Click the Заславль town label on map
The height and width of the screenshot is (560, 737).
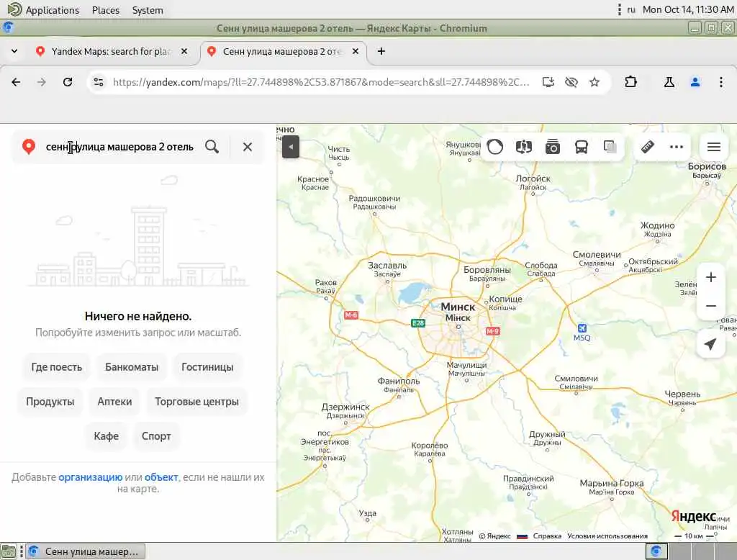point(387,265)
